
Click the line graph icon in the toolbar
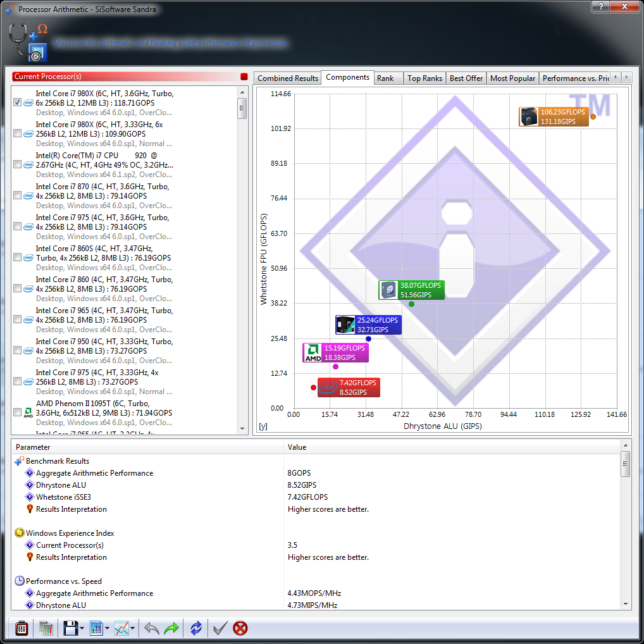pyautogui.click(x=121, y=628)
